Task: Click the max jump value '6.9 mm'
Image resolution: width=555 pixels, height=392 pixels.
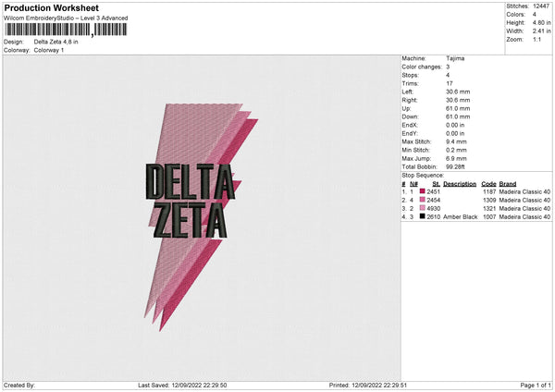Action: [x=456, y=158]
